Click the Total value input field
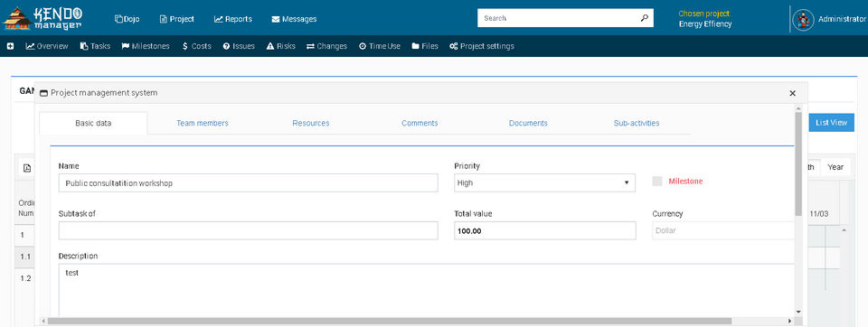The height and width of the screenshot is (327, 868). 544,230
